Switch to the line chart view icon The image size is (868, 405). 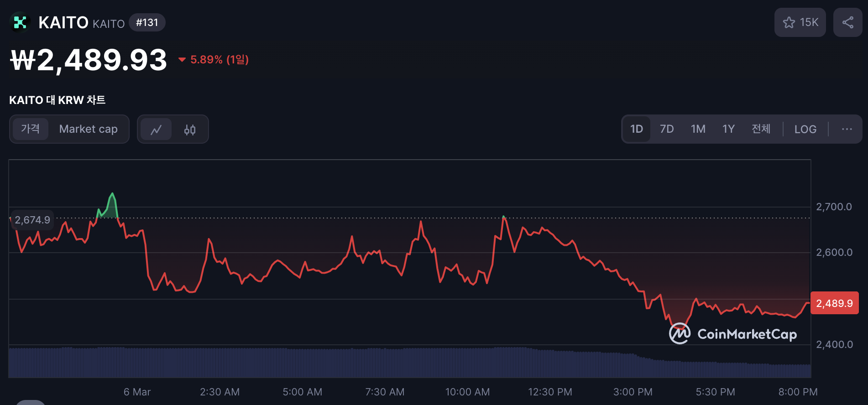[x=156, y=130]
